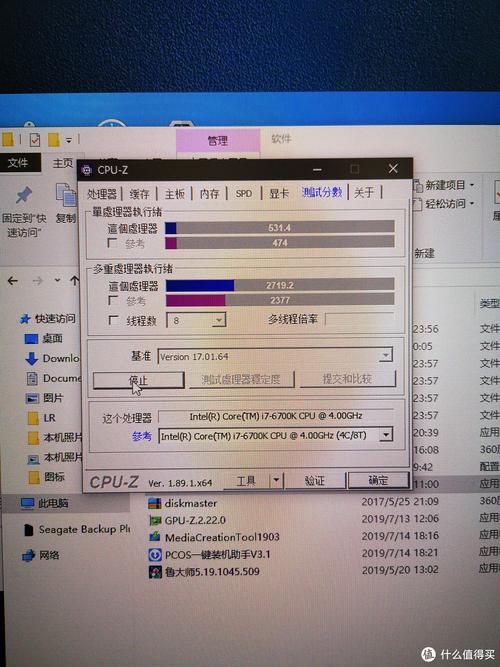Switch to the 内存 (Memory) tab

coord(209,194)
